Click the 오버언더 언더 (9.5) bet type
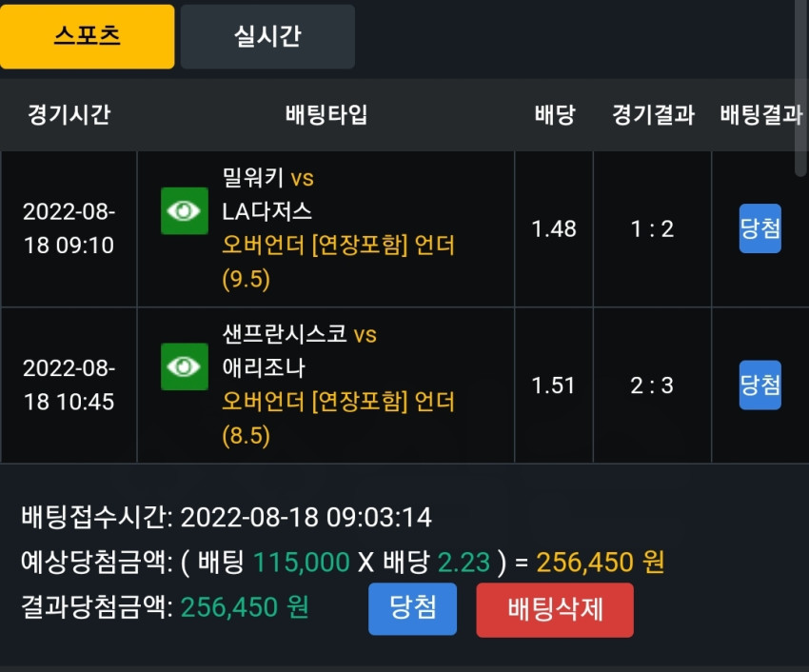 tap(339, 262)
